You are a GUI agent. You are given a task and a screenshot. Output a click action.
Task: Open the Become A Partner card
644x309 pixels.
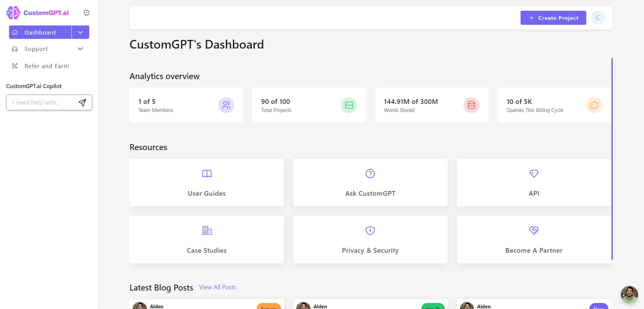(534, 239)
